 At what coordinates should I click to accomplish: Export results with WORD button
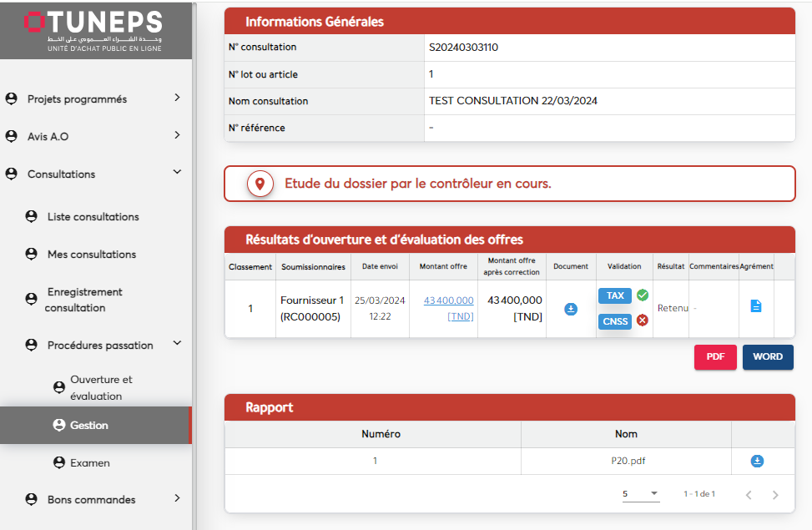767,356
